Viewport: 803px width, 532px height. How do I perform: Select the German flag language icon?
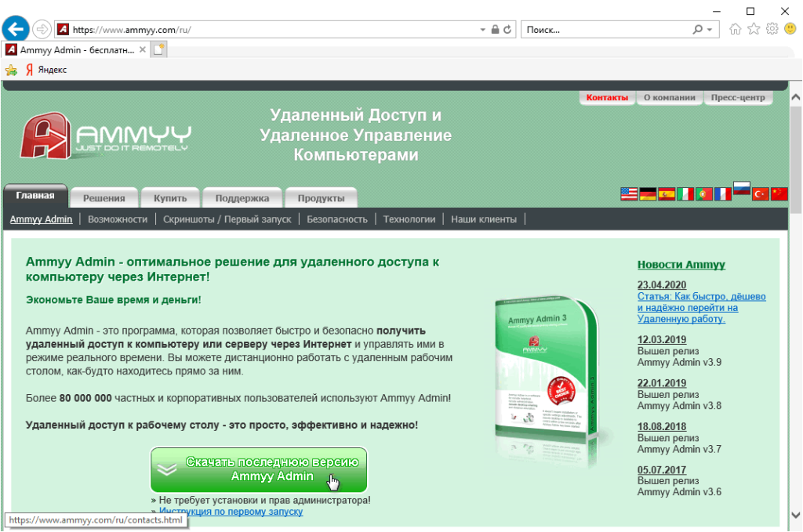(648, 194)
